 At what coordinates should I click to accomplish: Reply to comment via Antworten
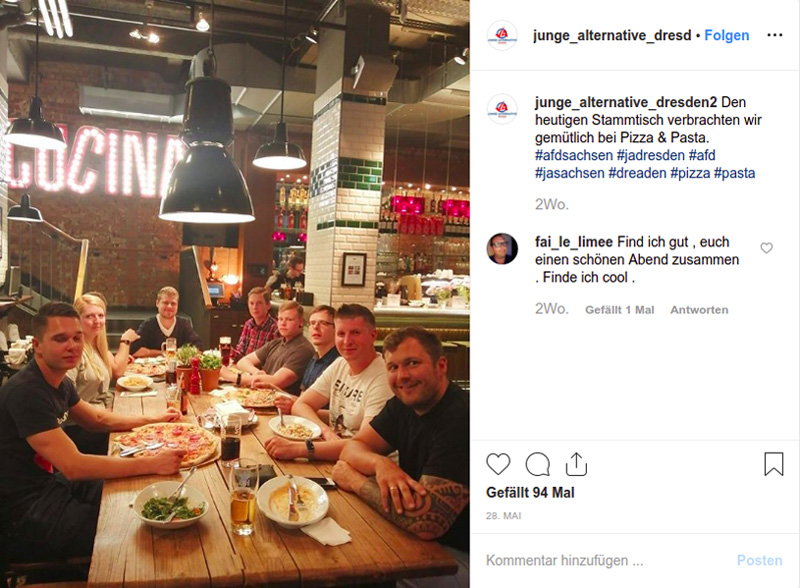click(699, 310)
